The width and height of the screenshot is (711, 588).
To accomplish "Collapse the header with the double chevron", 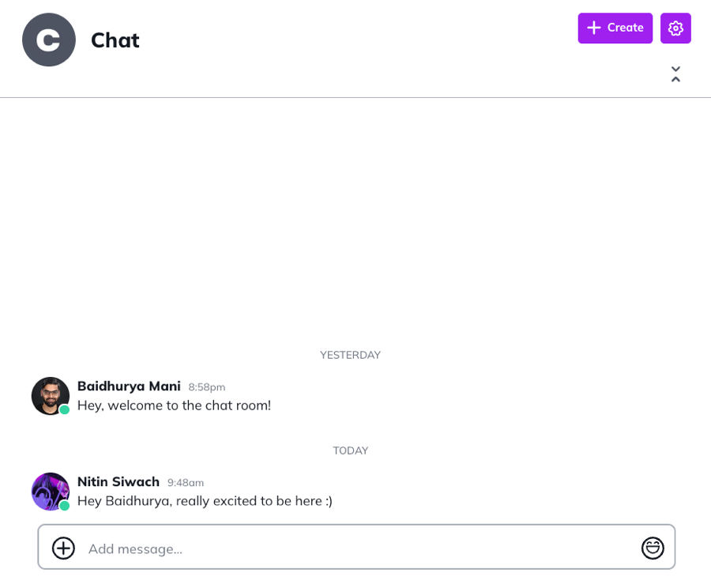I will click(675, 74).
